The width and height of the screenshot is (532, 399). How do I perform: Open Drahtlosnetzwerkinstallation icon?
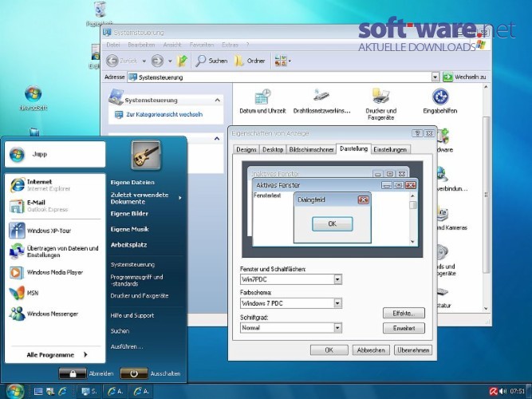pyautogui.click(x=321, y=101)
